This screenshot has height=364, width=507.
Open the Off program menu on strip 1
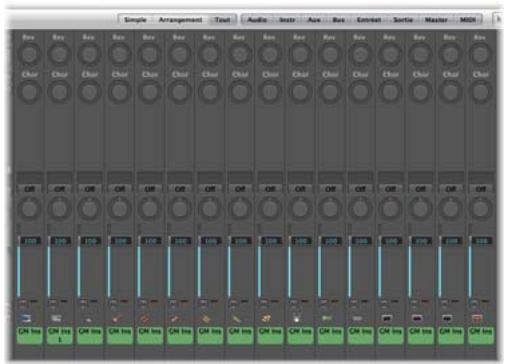[x=29, y=189]
